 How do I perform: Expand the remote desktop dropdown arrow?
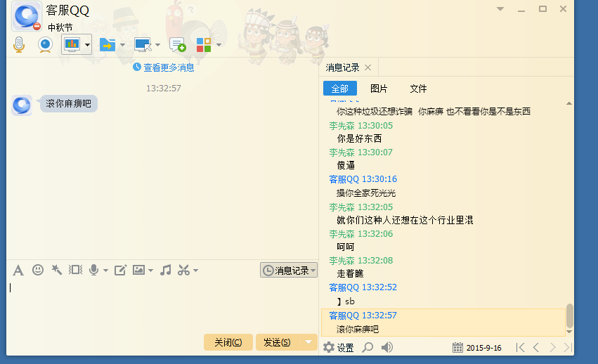click(x=157, y=45)
